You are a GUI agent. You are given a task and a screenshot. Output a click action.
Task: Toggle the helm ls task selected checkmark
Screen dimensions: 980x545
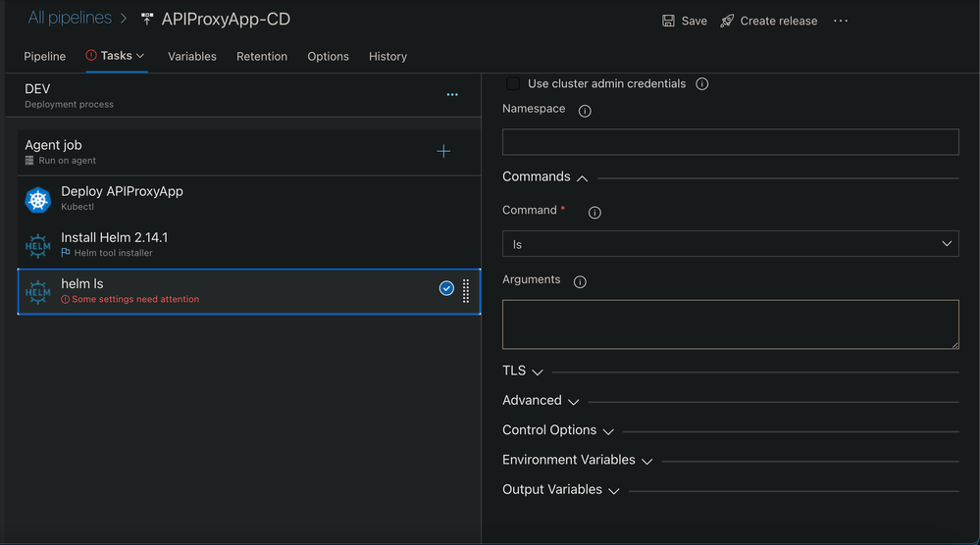(446, 288)
